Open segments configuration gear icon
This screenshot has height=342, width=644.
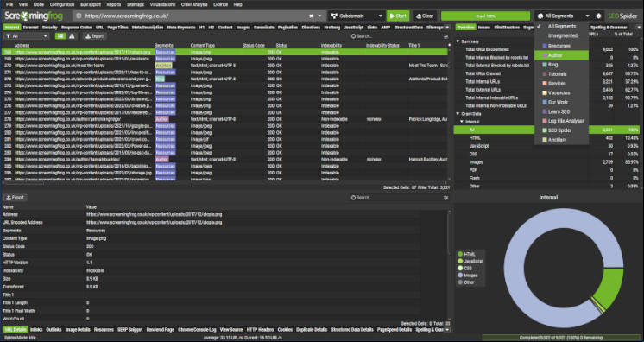pyautogui.click(x=598, y=16)
